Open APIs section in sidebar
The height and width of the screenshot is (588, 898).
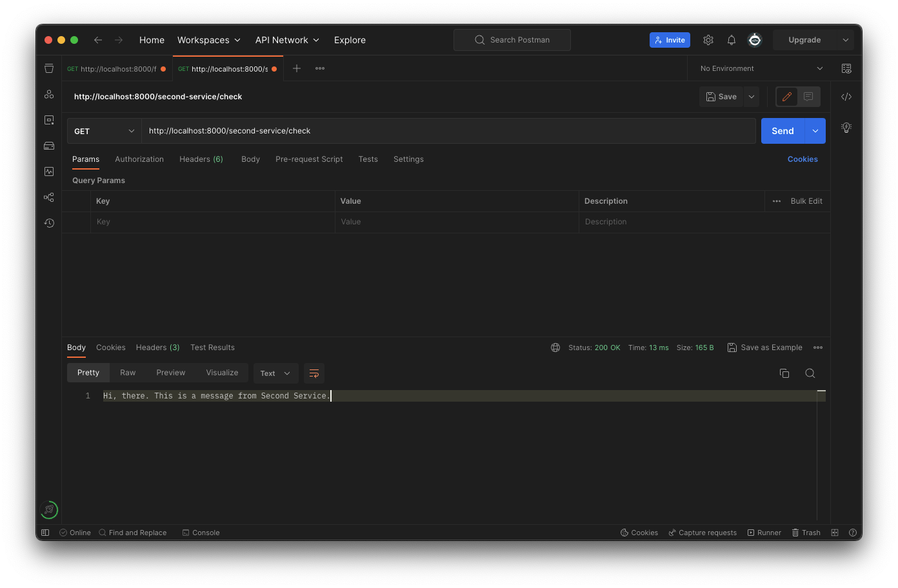tap(49, 94)
